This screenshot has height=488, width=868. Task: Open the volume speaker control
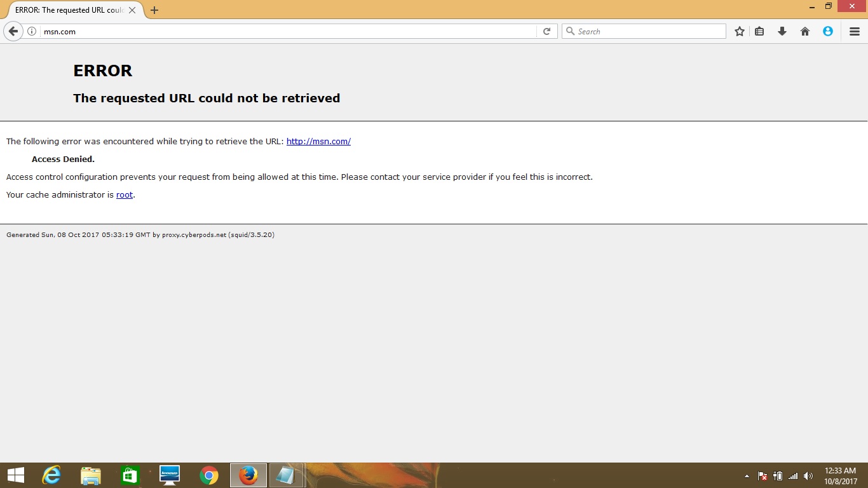point(808,476)
